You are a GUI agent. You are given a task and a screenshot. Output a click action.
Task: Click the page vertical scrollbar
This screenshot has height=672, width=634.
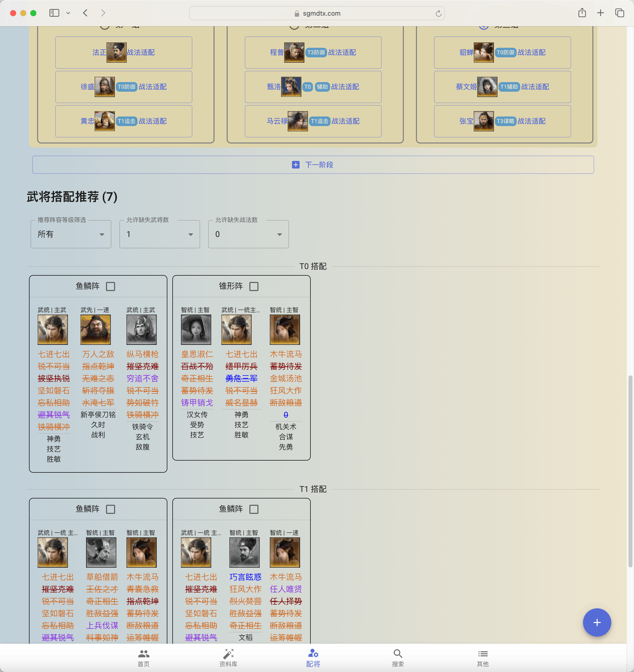[630, 471]
